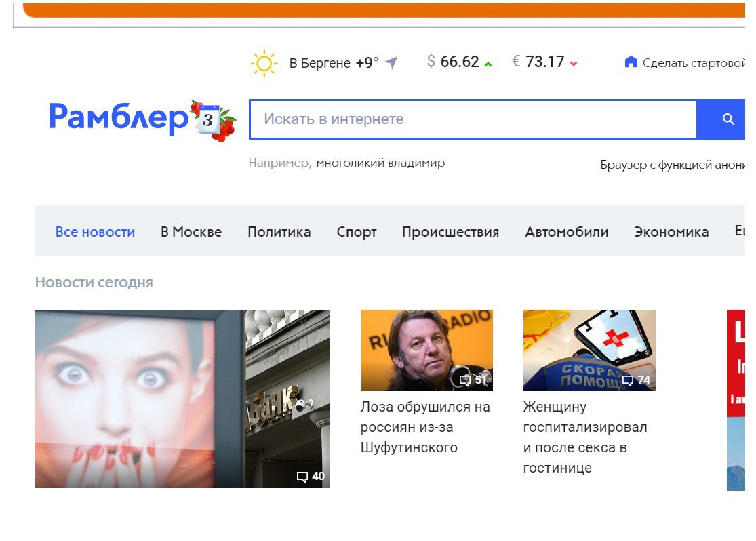Click the comment icon showing 74
This screenshot has height=541, width=756.
[x=628, y=380]
